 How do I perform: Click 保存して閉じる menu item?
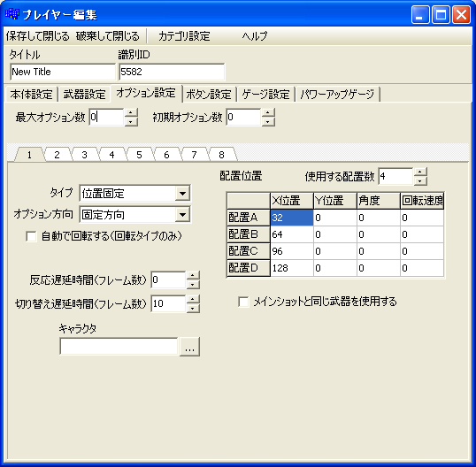(38, 36)
